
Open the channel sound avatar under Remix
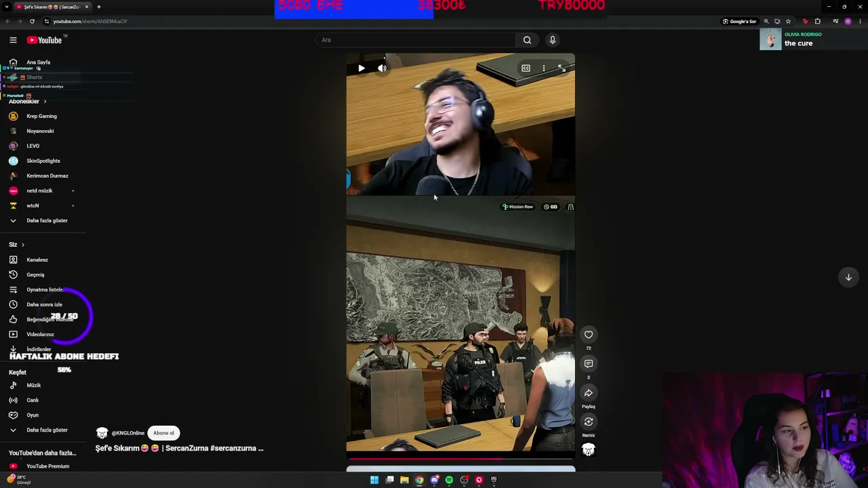589,449
